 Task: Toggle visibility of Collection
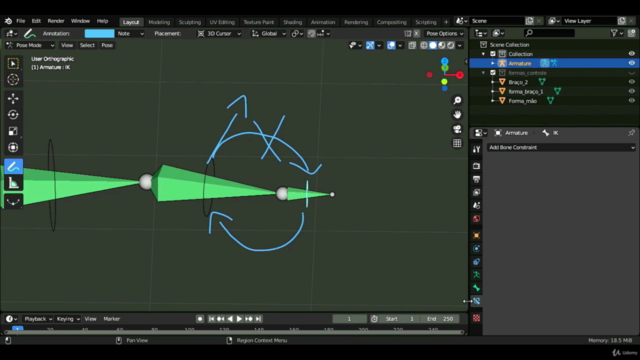click(x=631, y=54)
